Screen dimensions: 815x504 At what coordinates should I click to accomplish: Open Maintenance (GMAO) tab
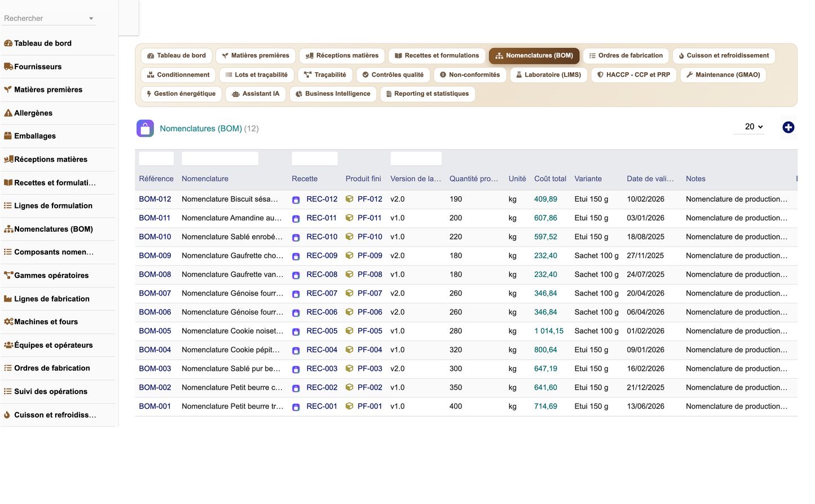coord(723,75)
